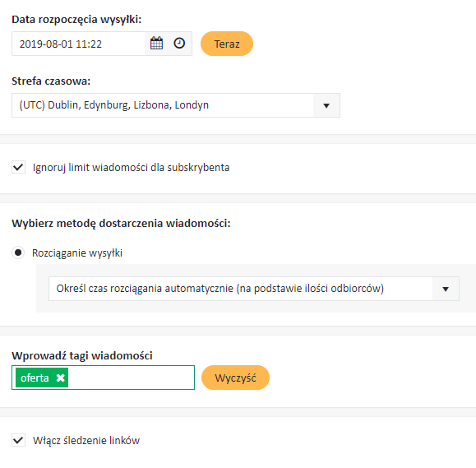Screen dimensions: 476x468
Task: Open the Określ czas rozciągania automatycznie combo box
Action: tap(254, 289)
